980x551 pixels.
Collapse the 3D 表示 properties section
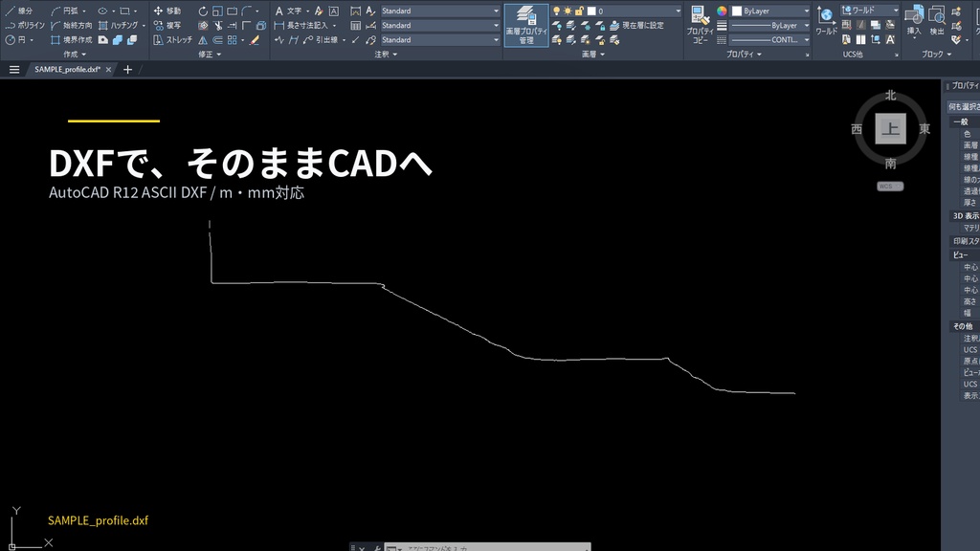(964, 215)
